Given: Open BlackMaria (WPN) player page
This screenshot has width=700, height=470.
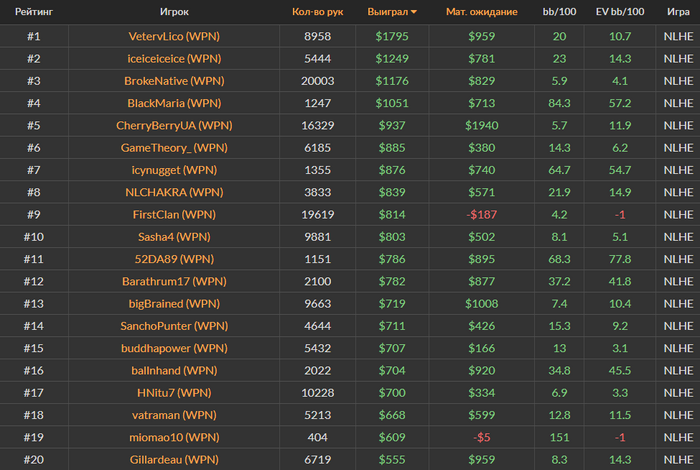Looking at the screenshot, I should tap(174, 103).
